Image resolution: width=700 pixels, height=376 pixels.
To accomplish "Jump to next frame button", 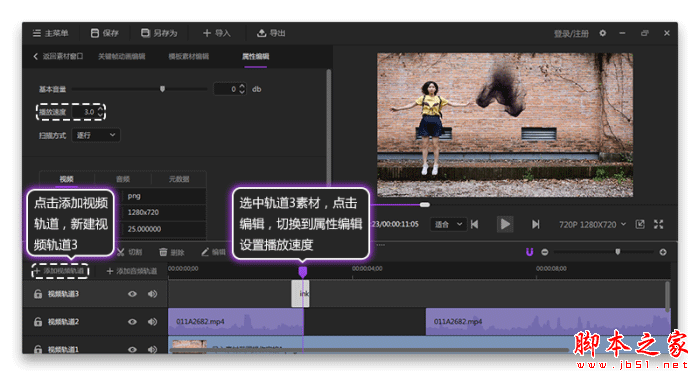I will (535, 224).
